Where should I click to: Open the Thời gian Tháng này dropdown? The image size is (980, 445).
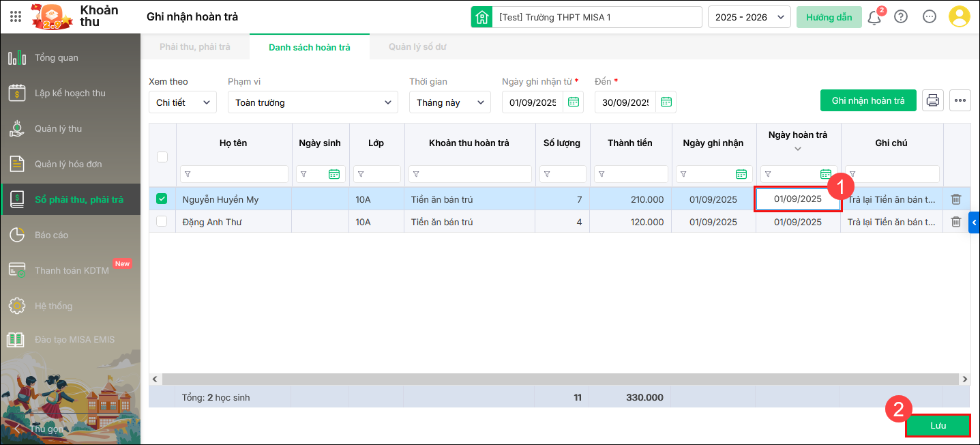[450, 102]
